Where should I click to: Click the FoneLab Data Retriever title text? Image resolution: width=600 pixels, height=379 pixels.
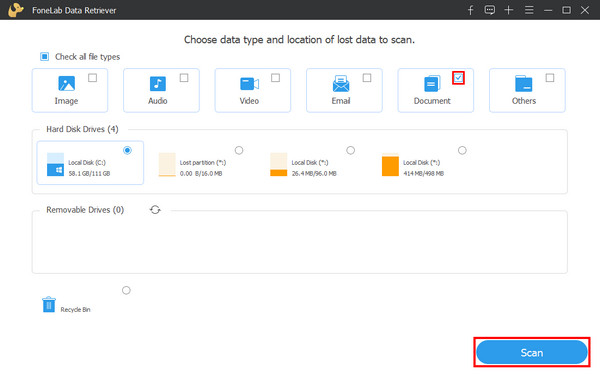[74, 10]
